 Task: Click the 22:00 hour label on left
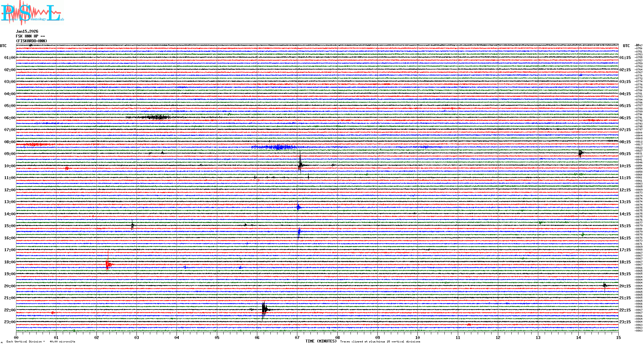point(10,310)
